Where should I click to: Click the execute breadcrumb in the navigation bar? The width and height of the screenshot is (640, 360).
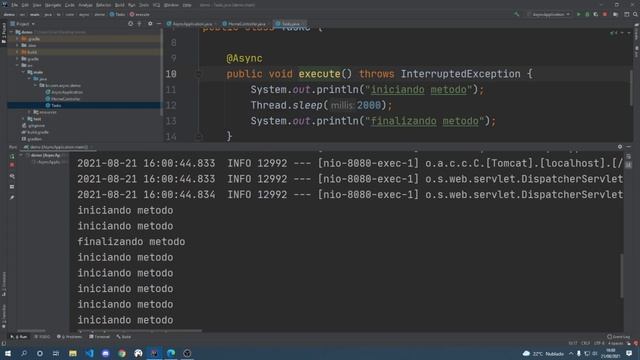[x=140, y=14]
